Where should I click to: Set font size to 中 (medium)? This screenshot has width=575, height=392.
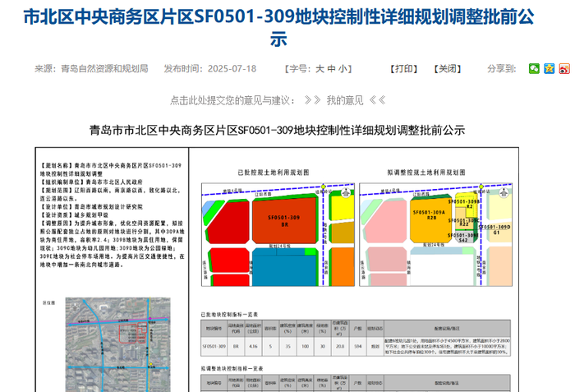[x=332, y=69]
